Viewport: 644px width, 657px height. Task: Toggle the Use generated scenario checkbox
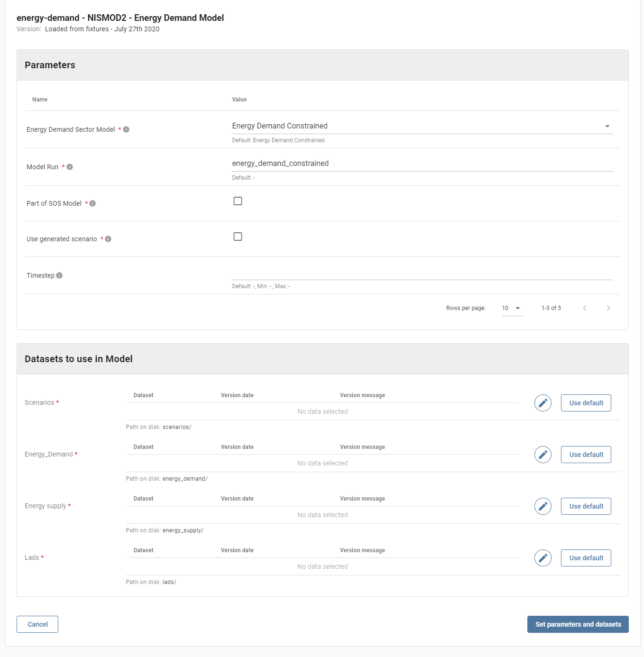[x=238, y=236]
